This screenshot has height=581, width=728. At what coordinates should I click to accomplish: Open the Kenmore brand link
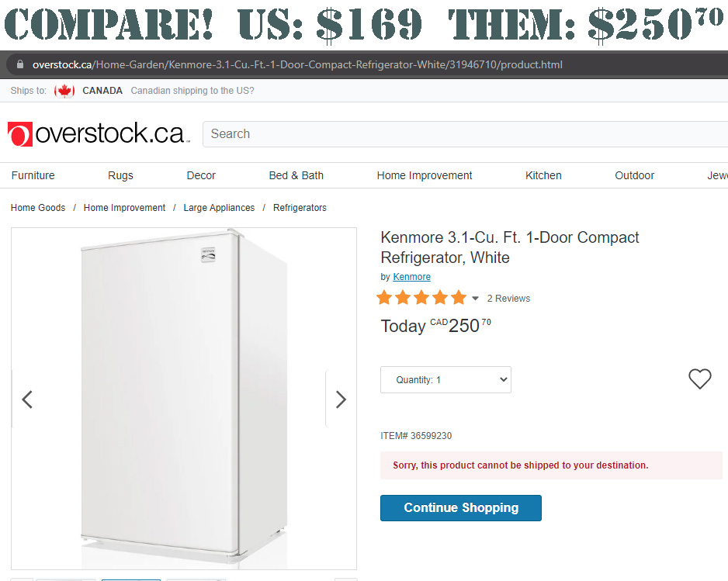(x=411, y=276)
